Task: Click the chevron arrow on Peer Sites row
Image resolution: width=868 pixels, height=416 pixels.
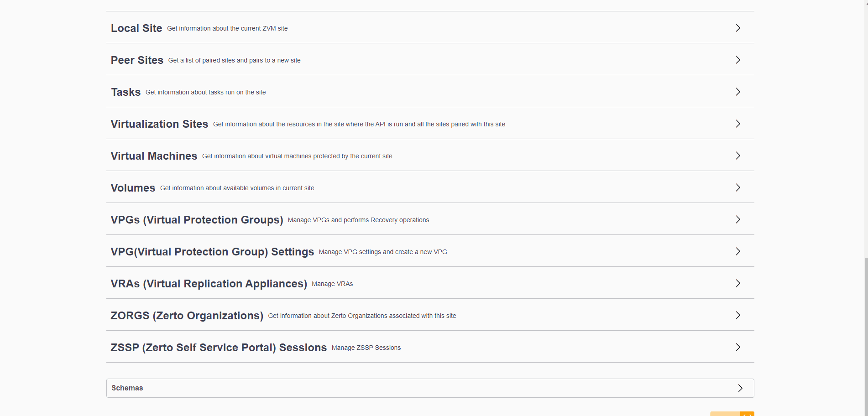Action: coord(738,60)
